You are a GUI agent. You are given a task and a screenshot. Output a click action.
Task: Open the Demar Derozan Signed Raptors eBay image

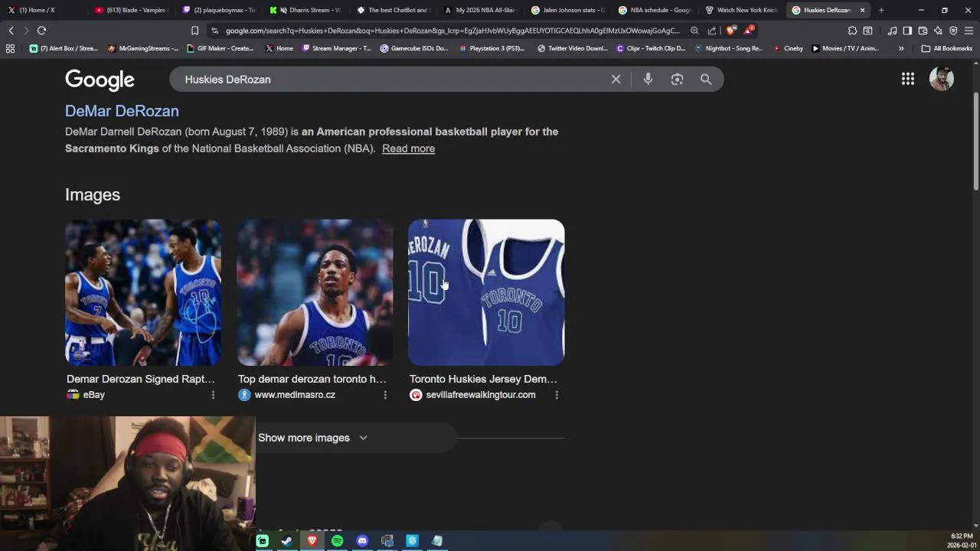[143, 292]
